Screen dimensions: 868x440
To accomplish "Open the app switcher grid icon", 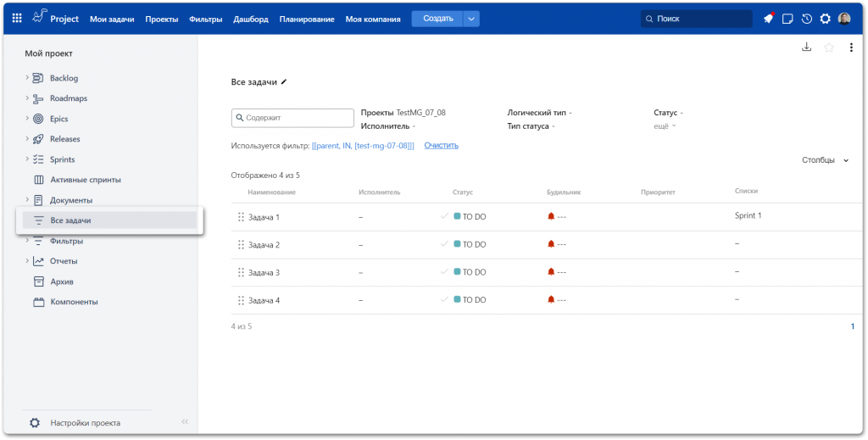I will click(17, 19).
